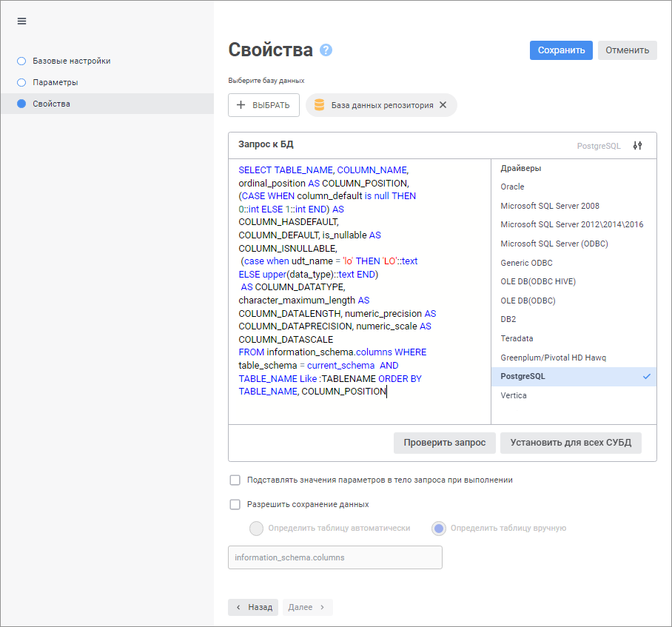Select the Teradata driver option

(517, 338)
